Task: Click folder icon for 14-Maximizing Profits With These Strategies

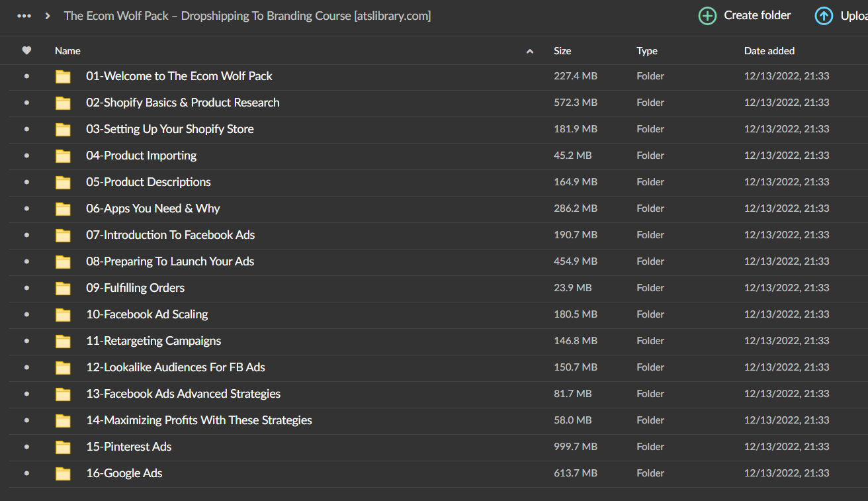Action: click(x=63, y=421)
